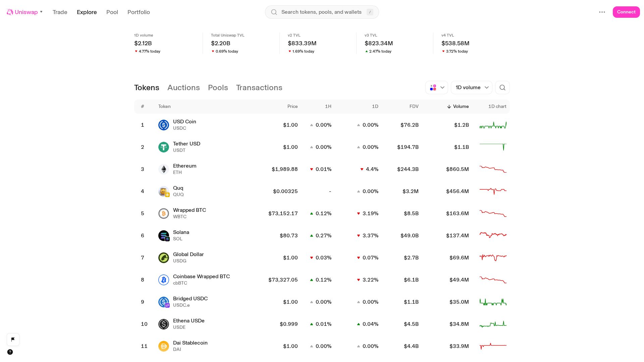Sort by the 1H column header

click(328, 107)
